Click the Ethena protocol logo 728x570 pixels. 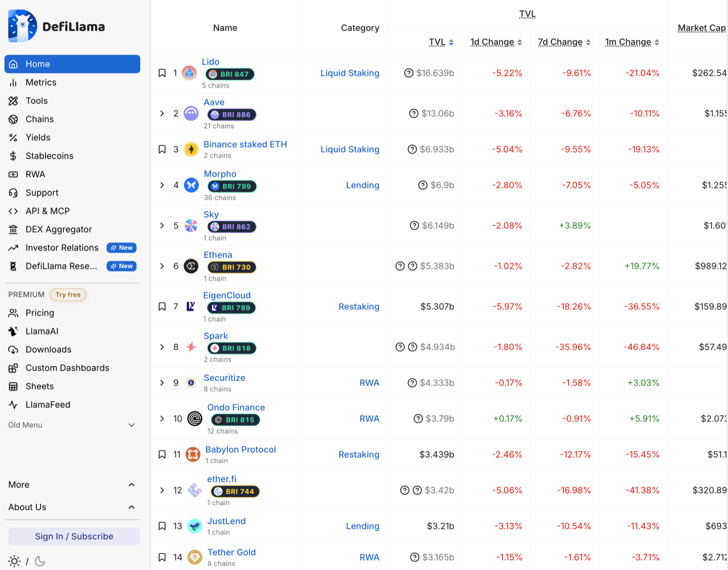(x=191, y=267)
